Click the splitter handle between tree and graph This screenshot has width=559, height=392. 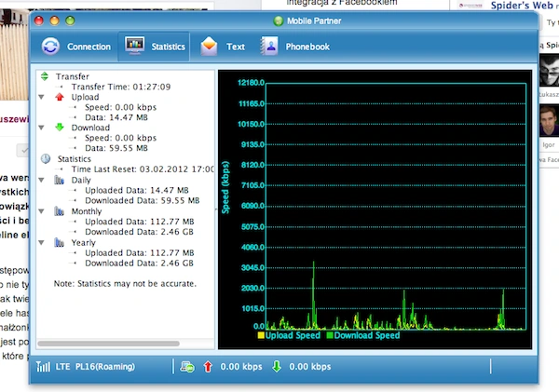(216, 210)
